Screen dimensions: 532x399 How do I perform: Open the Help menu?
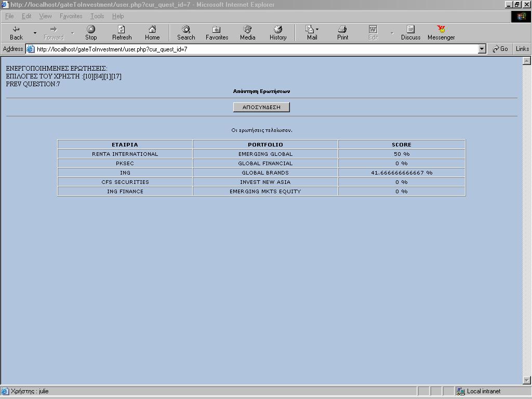118,16
